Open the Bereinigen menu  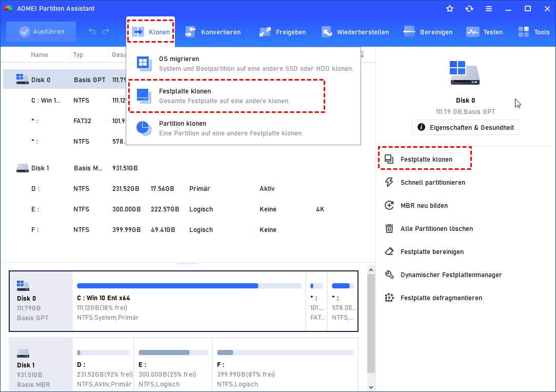tap(428, 32)
